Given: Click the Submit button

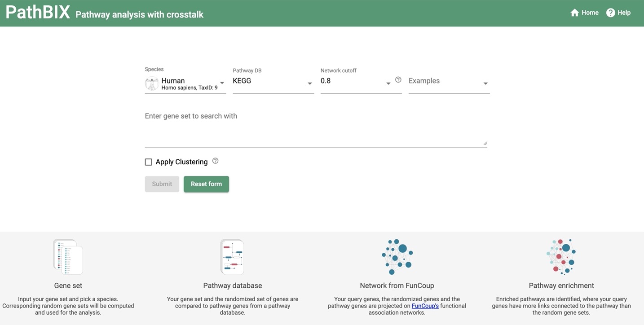Looking at the screenshot, I should (162, 184).
